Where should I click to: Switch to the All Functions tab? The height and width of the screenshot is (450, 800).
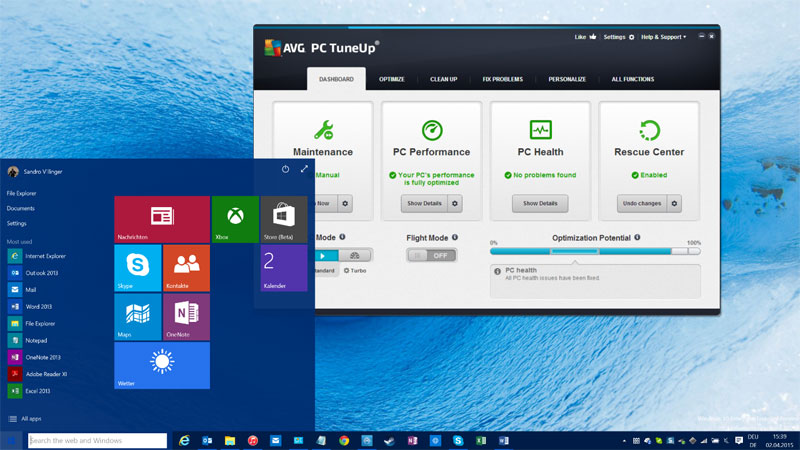633,79
